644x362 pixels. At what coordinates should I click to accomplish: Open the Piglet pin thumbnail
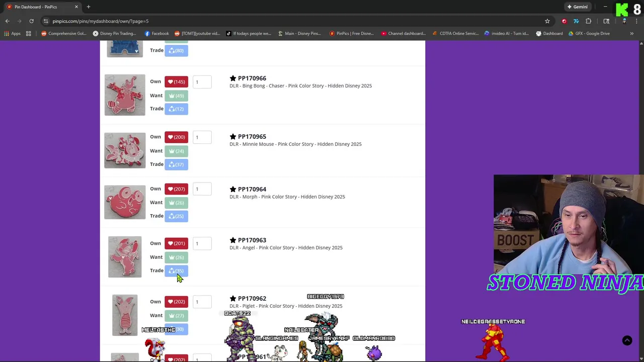(x=125, y=315)
